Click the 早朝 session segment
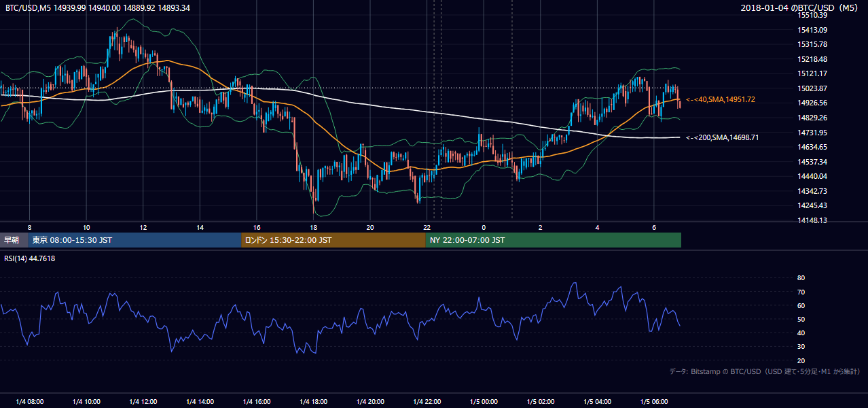 coord(14,240)
